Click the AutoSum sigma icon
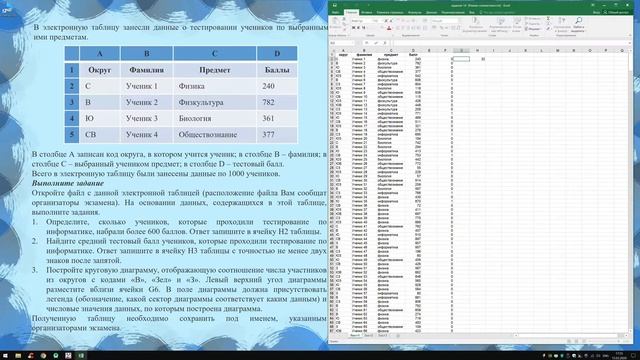 coord(549,19)
